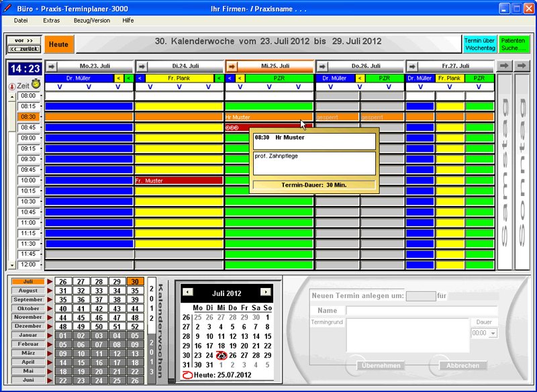
Task: Click the red triangle next to Oktober
Action: 50,309
